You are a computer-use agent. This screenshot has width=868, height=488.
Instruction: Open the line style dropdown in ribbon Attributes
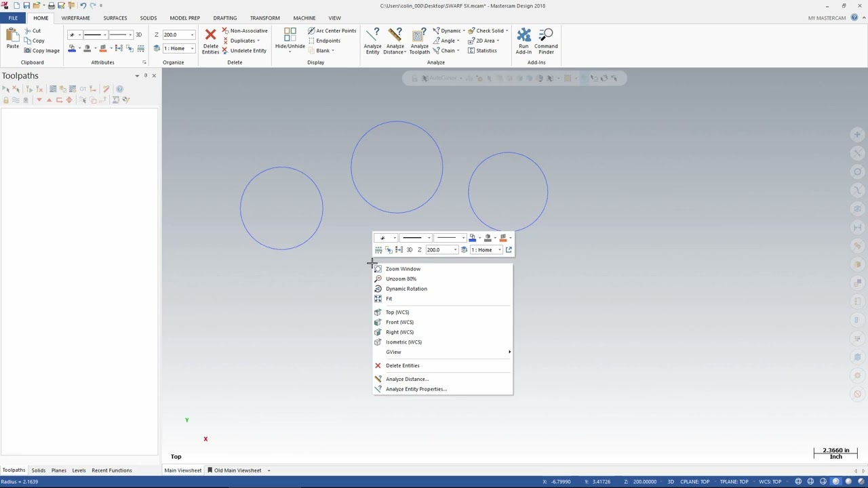coord(104,35)
